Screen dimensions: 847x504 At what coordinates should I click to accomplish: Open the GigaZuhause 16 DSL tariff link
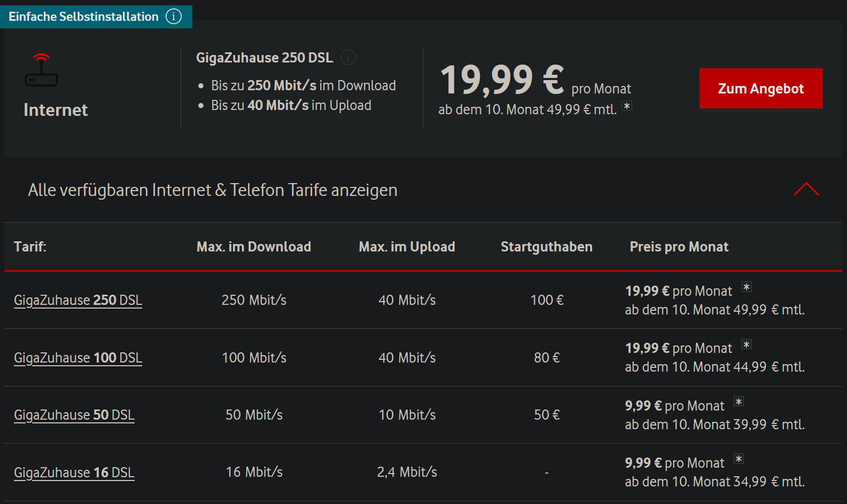(74, 472)
